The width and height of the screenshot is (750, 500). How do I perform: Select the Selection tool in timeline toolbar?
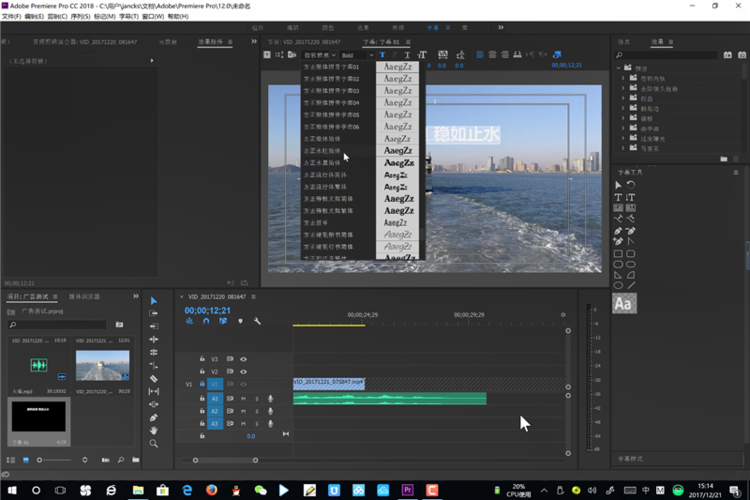pos(154,301)
